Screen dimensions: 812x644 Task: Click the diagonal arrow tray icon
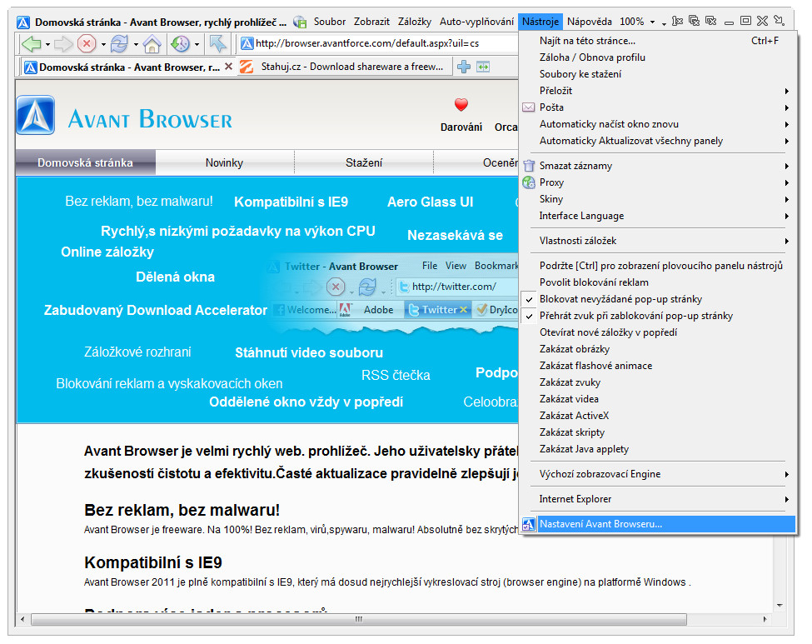[x=779, y=21]
